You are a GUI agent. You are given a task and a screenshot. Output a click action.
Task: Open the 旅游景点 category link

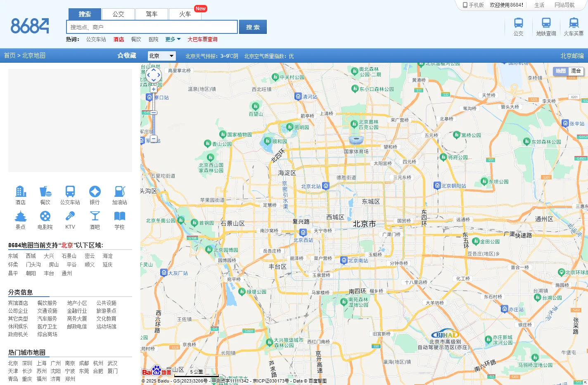point(107,311)
